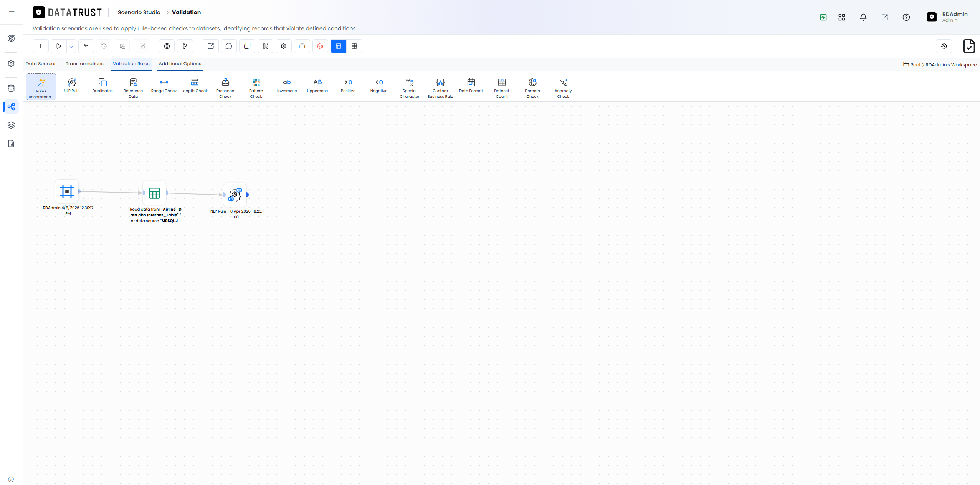Image resolution: width=980 pixels, height=485 pixels.
Task: Select the Length Check rule
Action: (195, 86)
